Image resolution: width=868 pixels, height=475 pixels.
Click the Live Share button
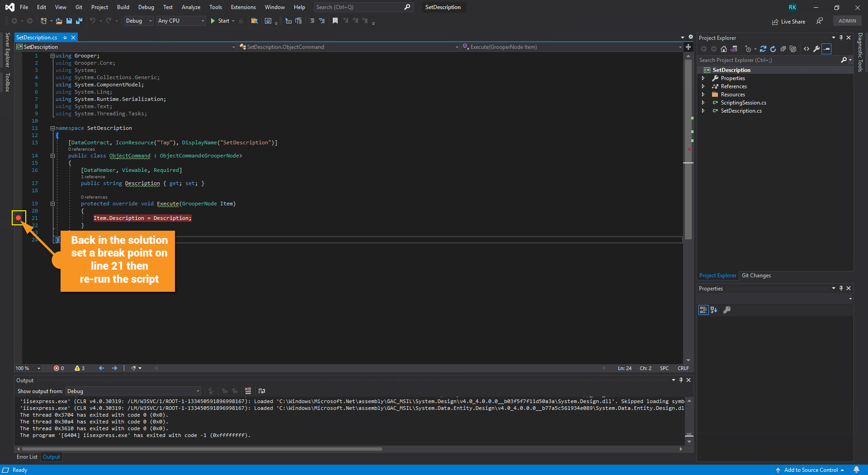788,21
